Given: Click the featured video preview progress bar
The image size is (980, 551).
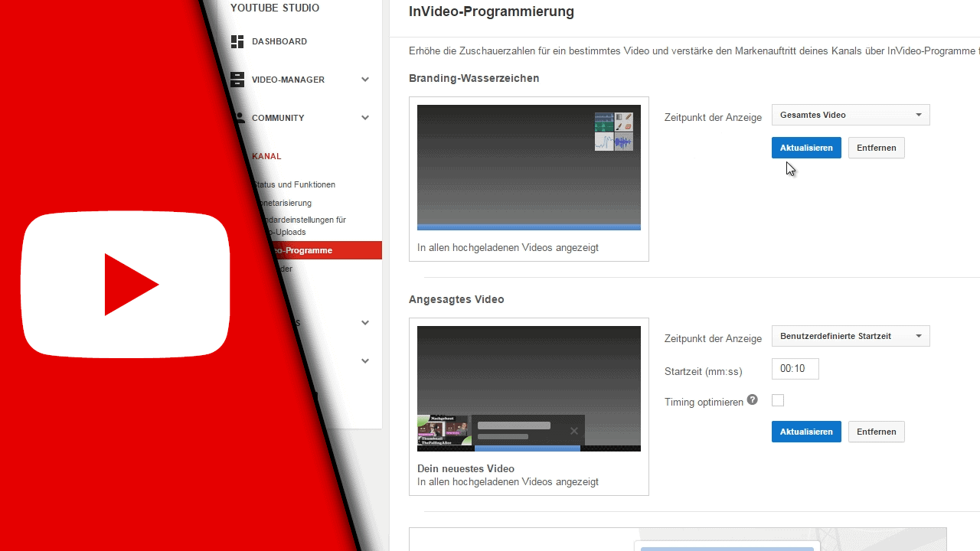Looking at the screenshot, I should tap(529, 448).
